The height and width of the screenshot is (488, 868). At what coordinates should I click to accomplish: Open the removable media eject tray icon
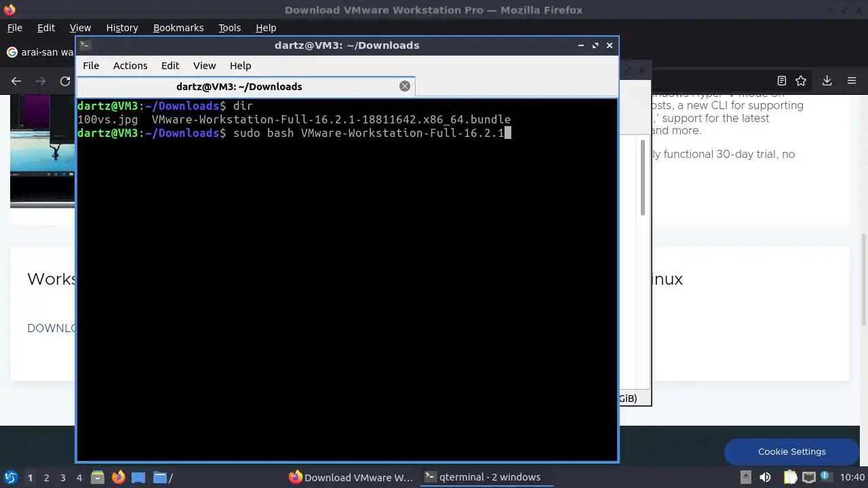[745, 477]
